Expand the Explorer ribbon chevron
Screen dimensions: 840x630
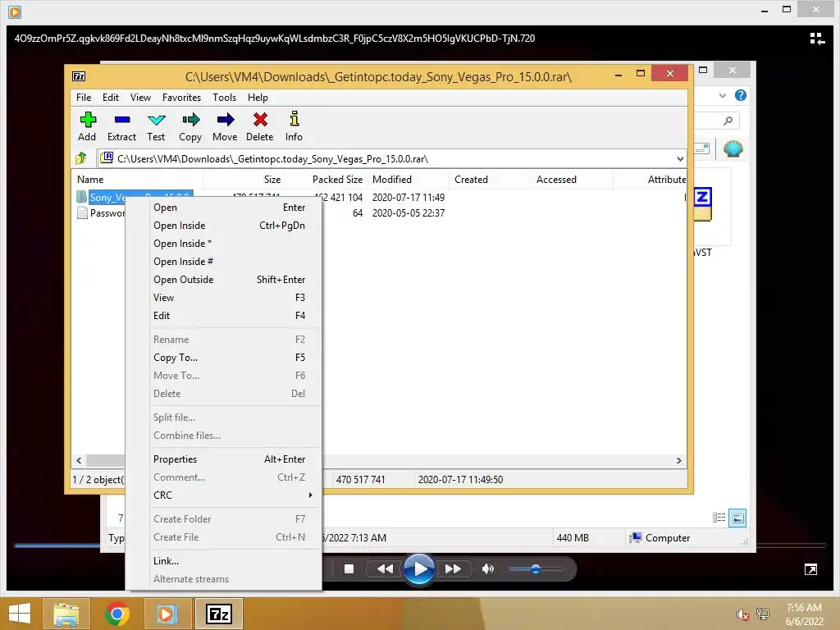[722, 95]
